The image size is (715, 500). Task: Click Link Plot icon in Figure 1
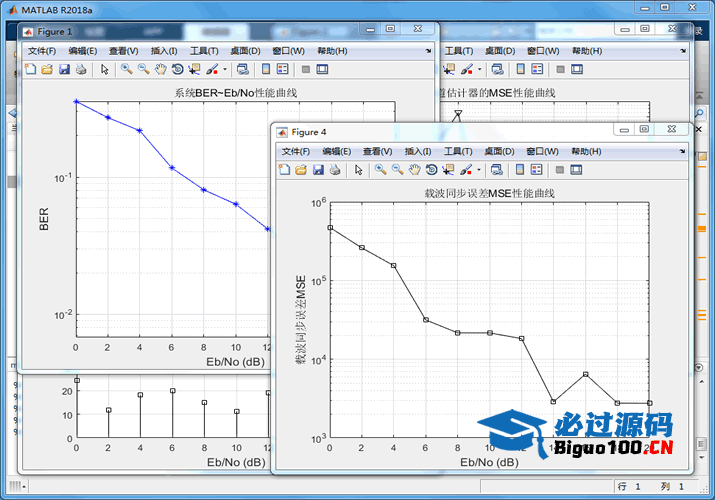pos(243,69)
